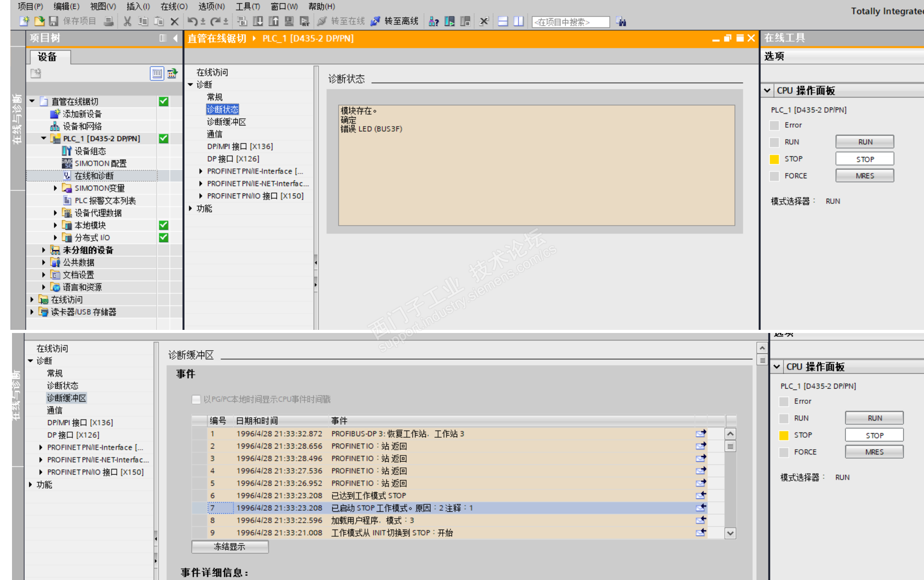Image resolution: width=924 pixels, height=580 pixels.
Task: Click the download to device icon
Action: [258, 21]
